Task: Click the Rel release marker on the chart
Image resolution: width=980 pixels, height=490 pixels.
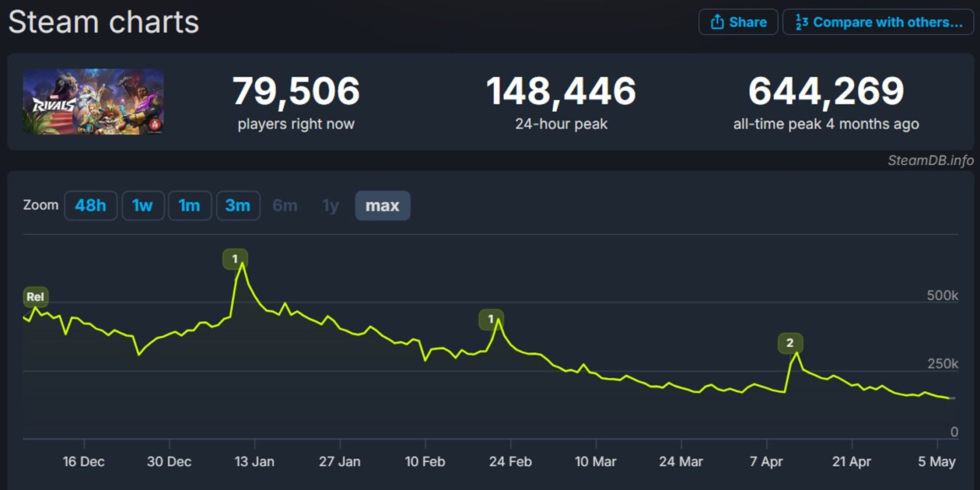Action: 35,297
